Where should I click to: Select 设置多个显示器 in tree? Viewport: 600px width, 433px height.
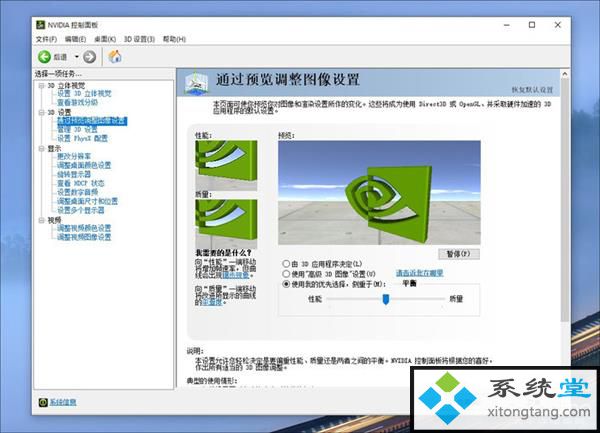coord(80,210)
